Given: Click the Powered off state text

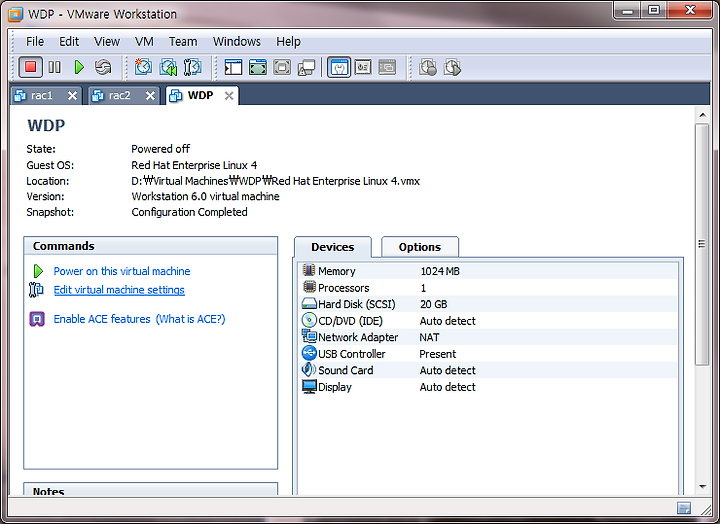Looking at the screenshot, I should 160,149.
